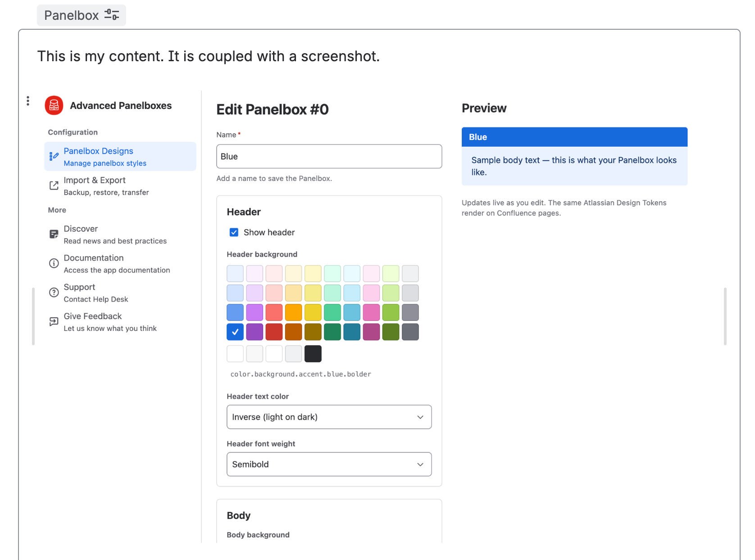Click into the Name input field
This screenshot has width=755, height=560.
point(329,156)
